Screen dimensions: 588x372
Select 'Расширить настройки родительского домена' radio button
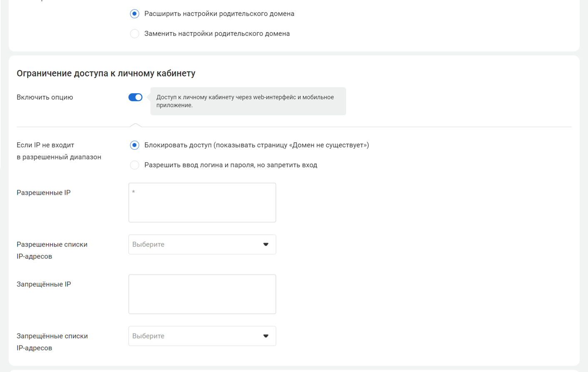[134, 14]
